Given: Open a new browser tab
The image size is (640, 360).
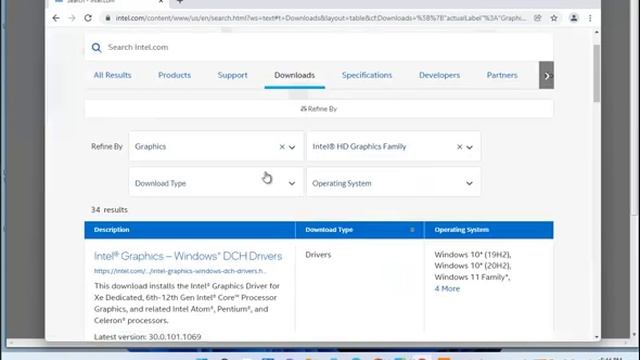Looking at the screenshot, I should click(x=180, y=2).
